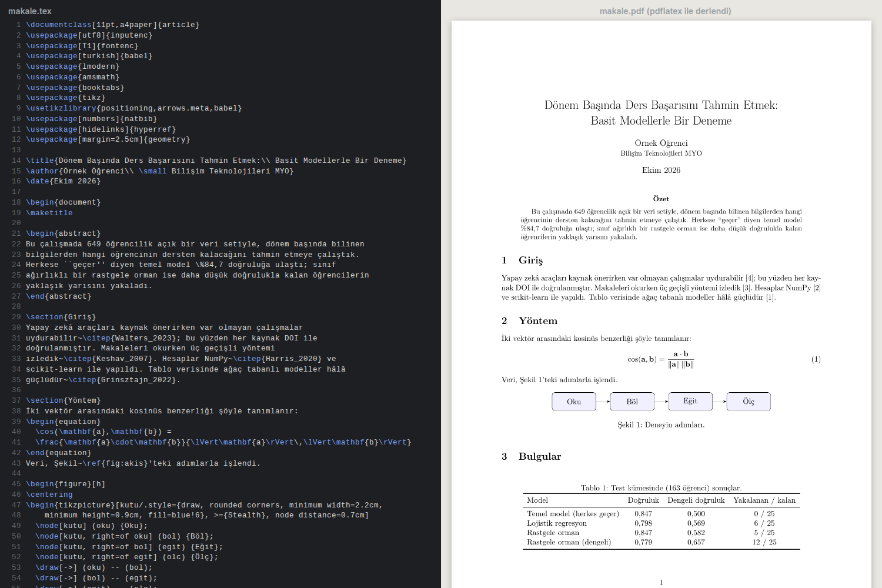Click the \begin{figure}[h] source line
The image size is (882, 588).
[x=66, y=484]
